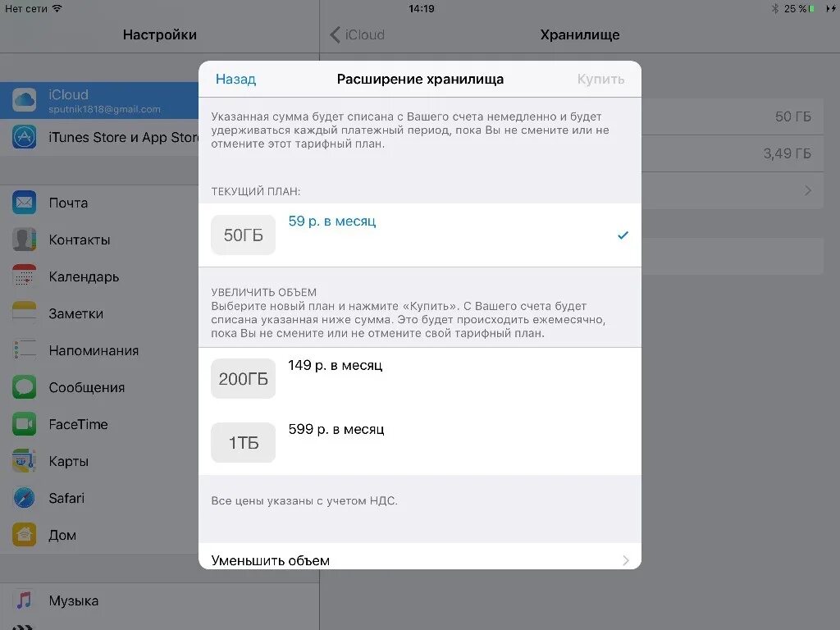The width and height of the screenshot is (840, 630).
Task: Tap the back chevron next to iCloud
Action: [336, 34]
